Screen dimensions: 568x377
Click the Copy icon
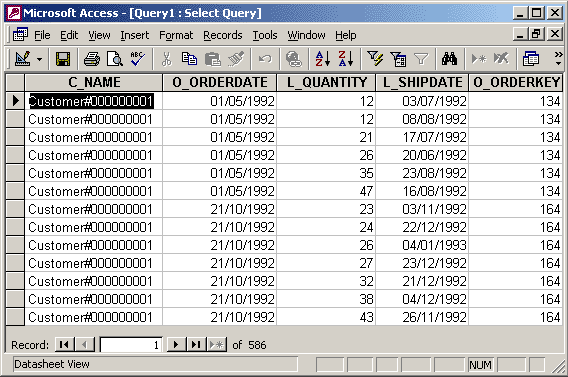click(x=189, y=59)
